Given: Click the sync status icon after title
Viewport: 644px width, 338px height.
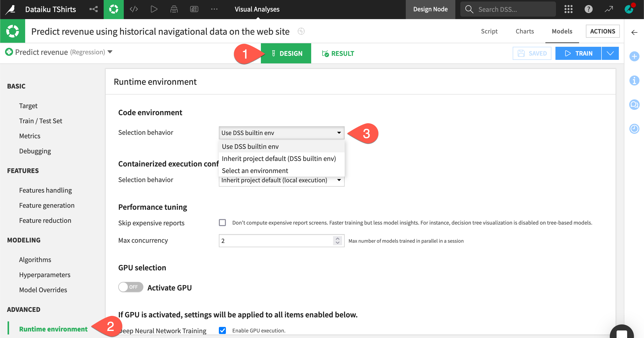Looking at the screenshot, I should point(301,31).
